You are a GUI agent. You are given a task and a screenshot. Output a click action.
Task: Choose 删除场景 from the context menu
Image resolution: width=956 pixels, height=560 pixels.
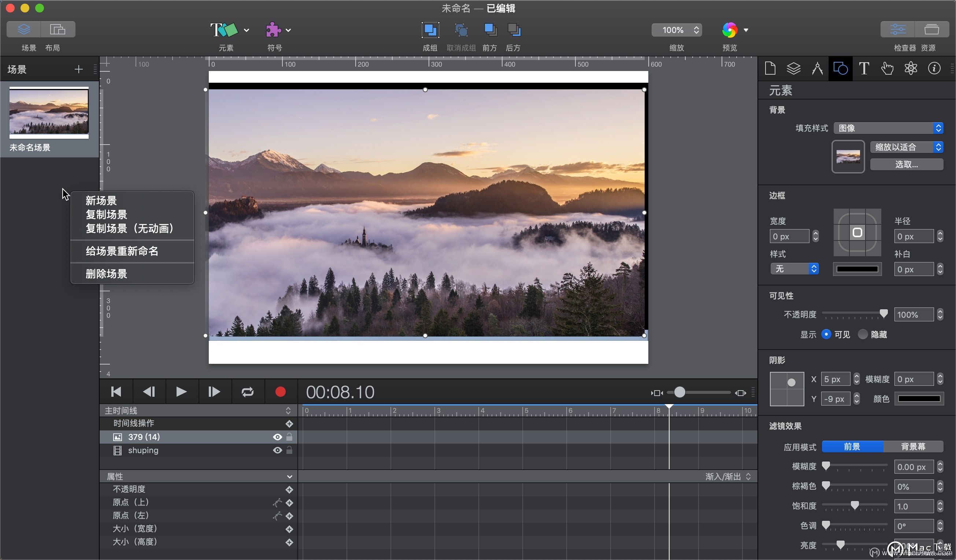pyautogui.click(x=132, y=274)
